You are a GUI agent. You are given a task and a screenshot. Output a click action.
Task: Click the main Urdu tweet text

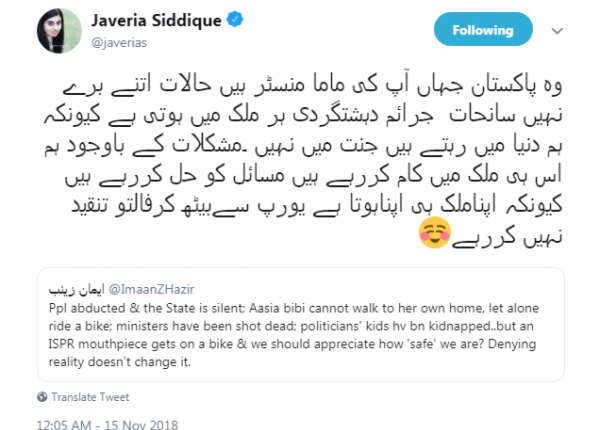click(303, 160)
